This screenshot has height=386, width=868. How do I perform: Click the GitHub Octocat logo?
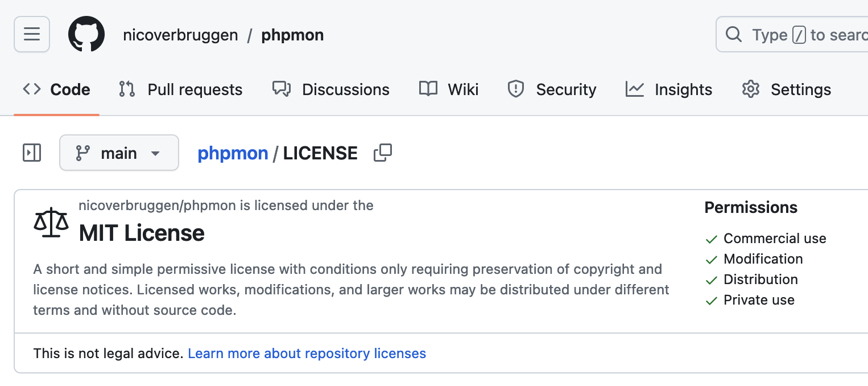(86, 34)
